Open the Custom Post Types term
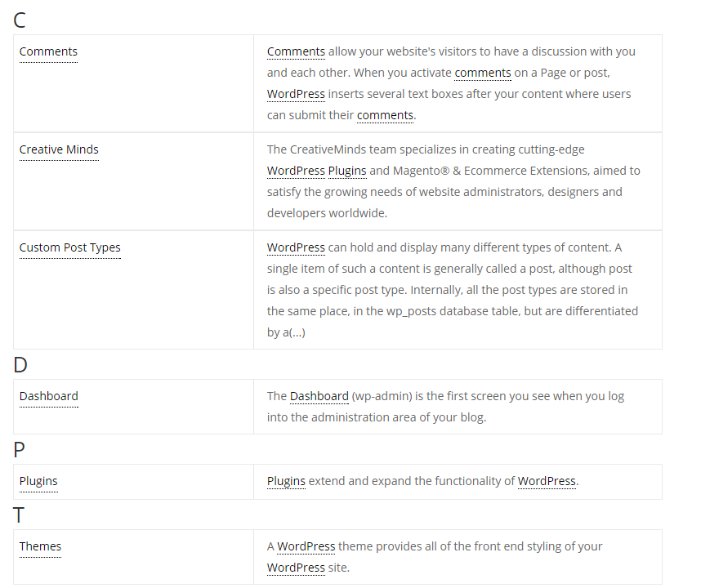Image resolution: width=701 pixels, height=588 pixels. click(69, 248)
